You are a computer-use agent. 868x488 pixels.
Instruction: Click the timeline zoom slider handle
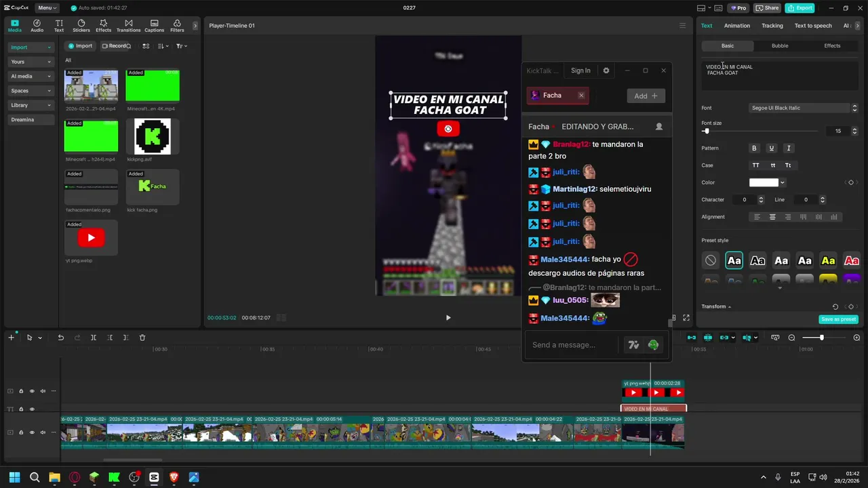(821, 338)
